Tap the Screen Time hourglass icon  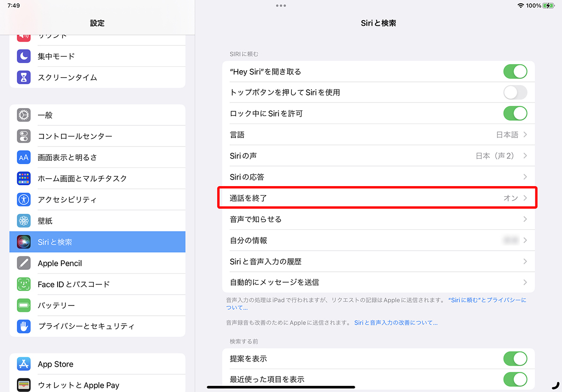coord(24,77)
